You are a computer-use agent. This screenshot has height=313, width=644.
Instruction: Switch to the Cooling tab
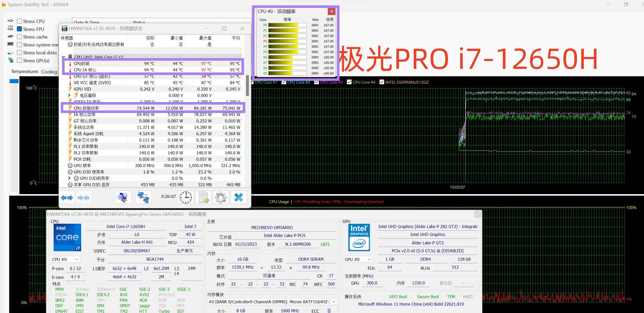(49, 72)
